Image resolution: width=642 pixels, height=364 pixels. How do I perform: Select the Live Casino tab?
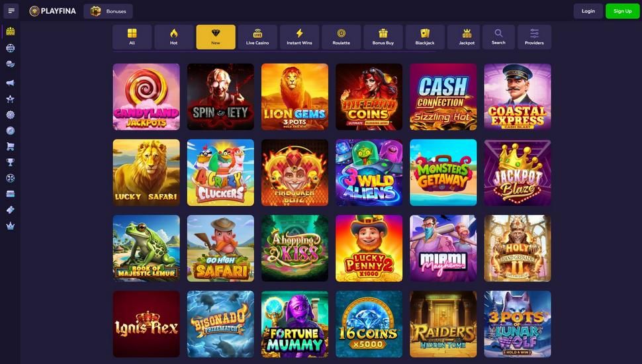[257, 37]
